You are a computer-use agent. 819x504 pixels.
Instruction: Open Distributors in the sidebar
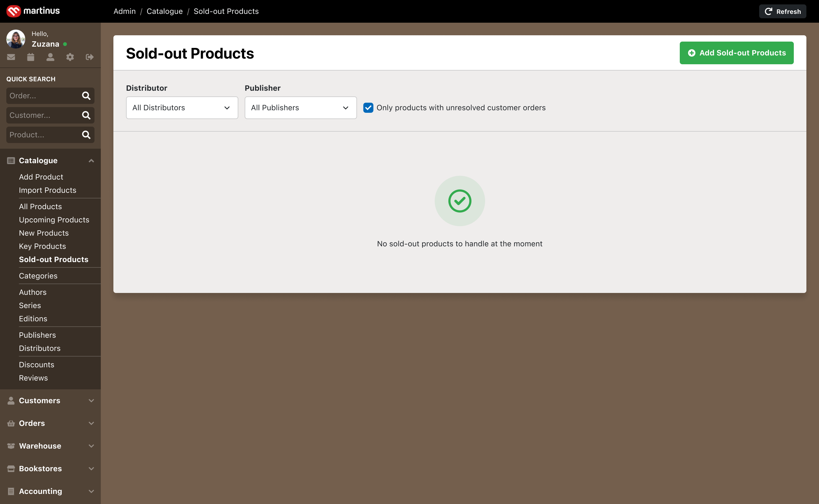[x=40, y=348]
